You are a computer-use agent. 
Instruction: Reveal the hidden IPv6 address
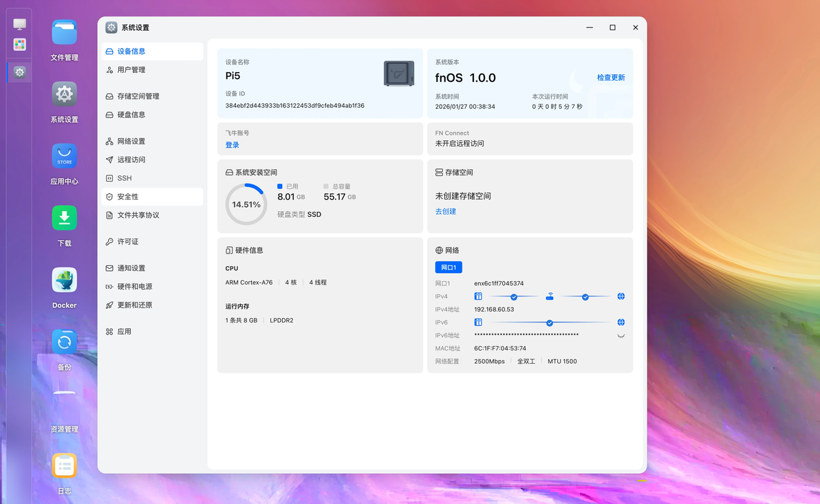[621, 336]
